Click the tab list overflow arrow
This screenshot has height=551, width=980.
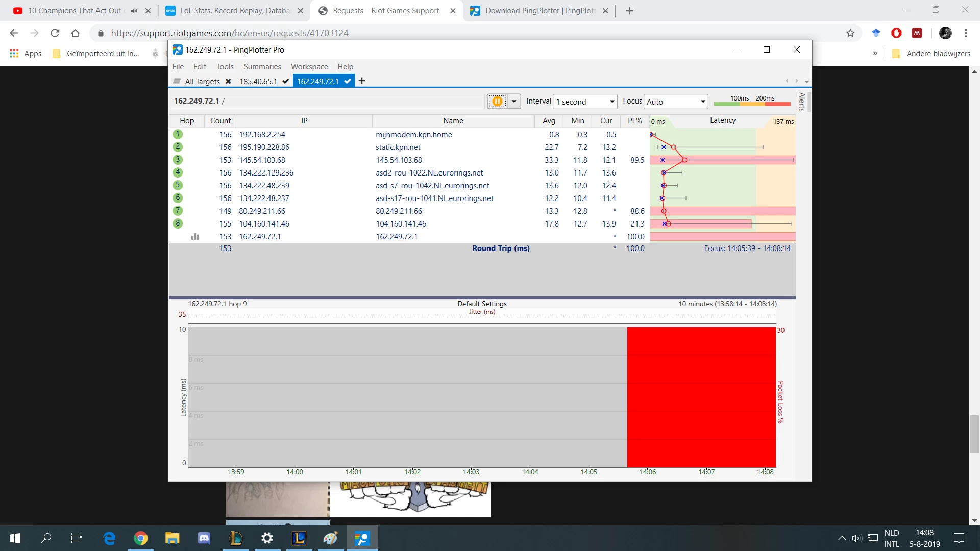[x=807, y=81]
